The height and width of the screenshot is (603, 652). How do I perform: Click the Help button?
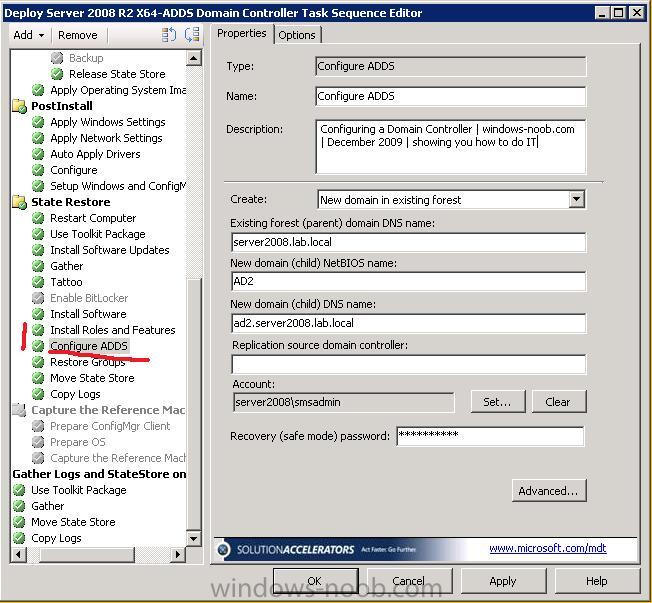(x=597, y=581)
